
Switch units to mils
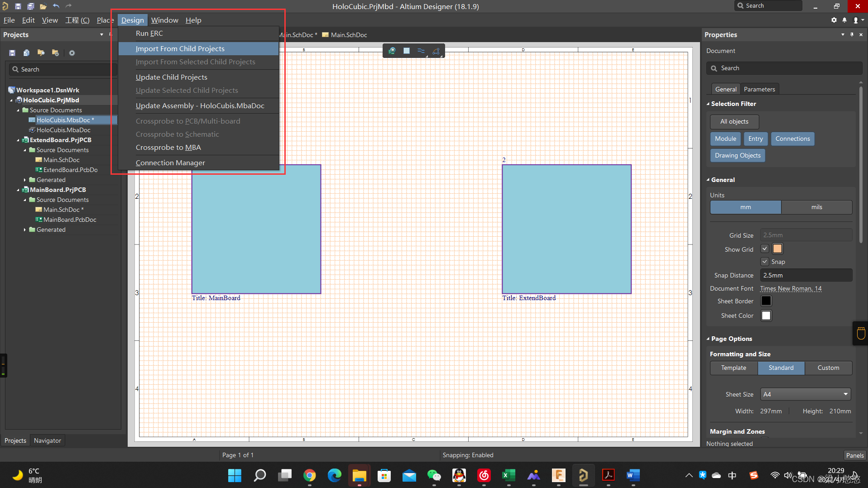click(x=816, y=207)
